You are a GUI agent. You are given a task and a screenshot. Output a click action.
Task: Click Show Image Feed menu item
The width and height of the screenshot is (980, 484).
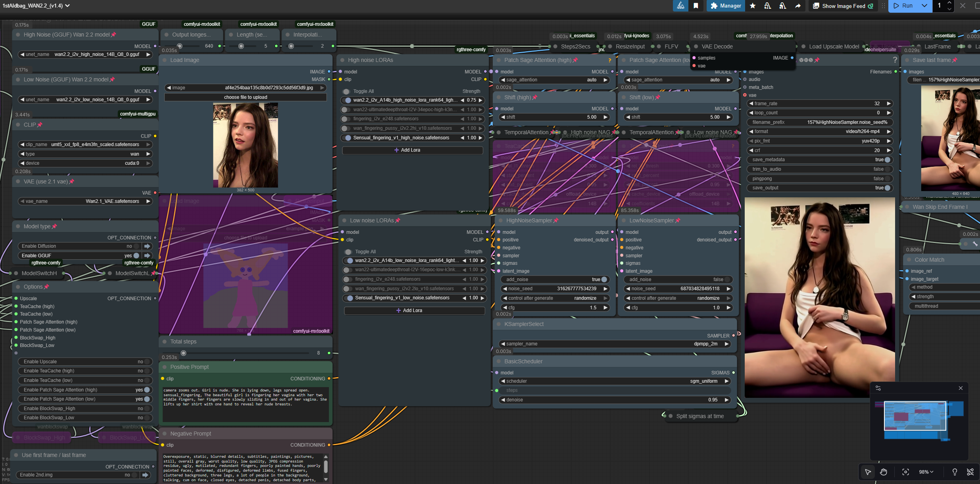pyautogui.click(x=843, y=6)
